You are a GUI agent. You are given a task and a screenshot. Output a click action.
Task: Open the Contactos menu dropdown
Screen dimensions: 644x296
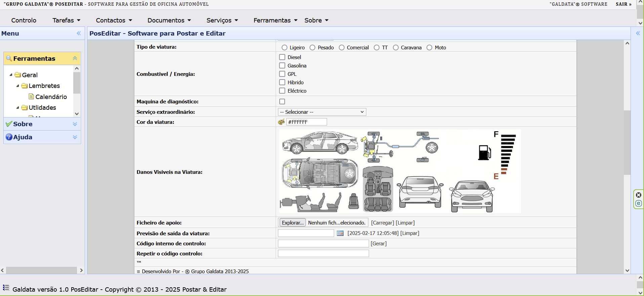(114, 20)
